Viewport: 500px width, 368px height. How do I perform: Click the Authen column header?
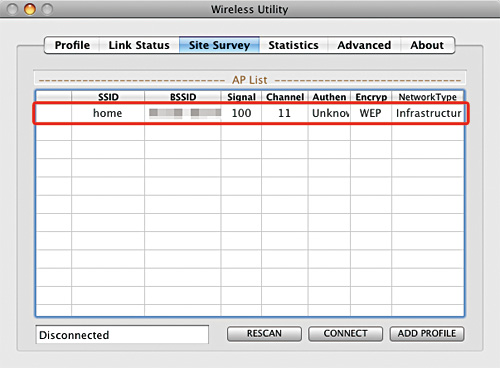tap(329, 97)
